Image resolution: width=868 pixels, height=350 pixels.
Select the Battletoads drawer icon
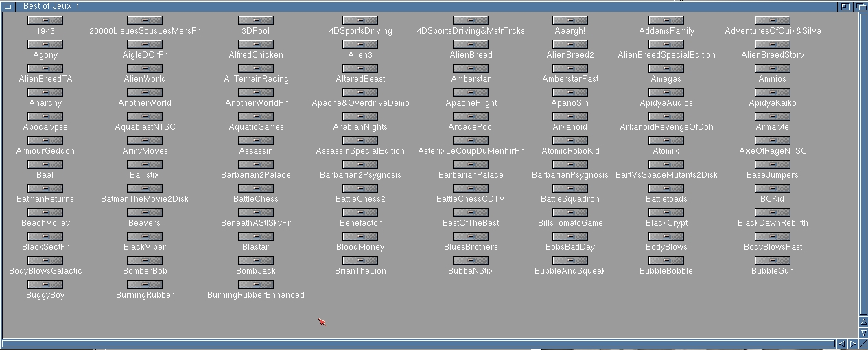click(x=666, y=189)
